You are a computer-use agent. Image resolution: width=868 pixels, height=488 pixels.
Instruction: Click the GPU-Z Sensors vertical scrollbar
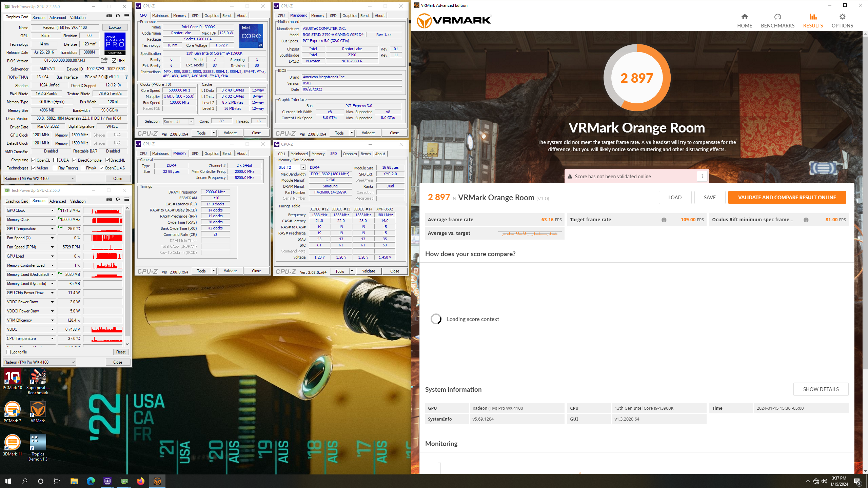(127, 273)
